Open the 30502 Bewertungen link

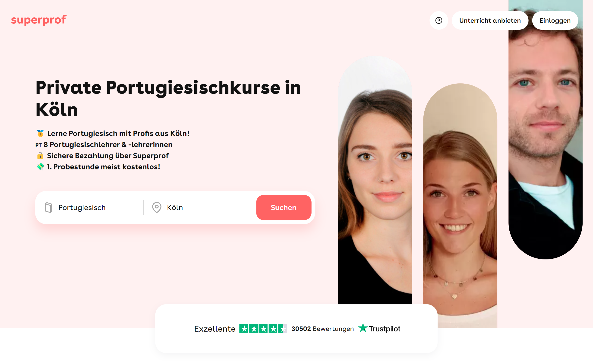pyautogui.click(x=323, y=329)
